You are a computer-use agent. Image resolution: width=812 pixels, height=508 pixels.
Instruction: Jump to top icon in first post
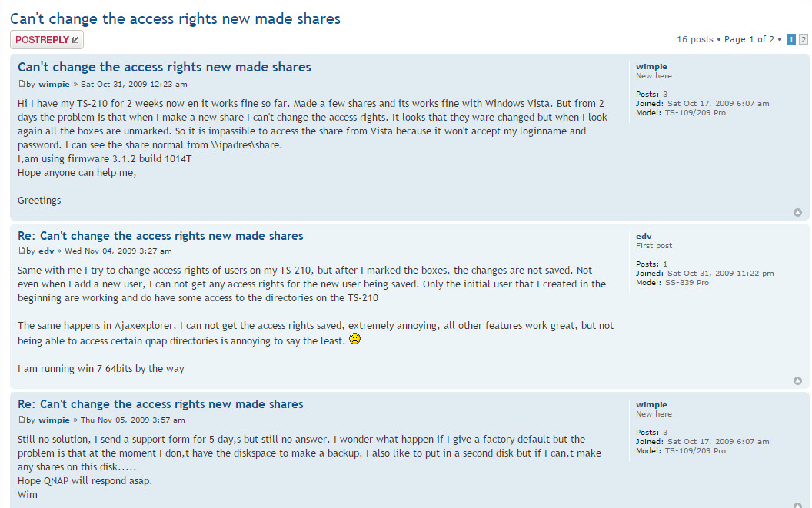point(797,212)
